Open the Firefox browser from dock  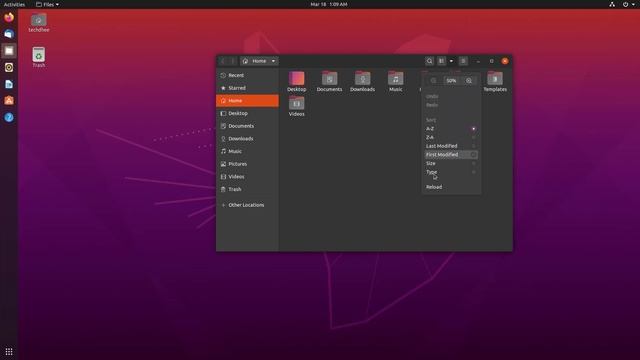(9, 17)
